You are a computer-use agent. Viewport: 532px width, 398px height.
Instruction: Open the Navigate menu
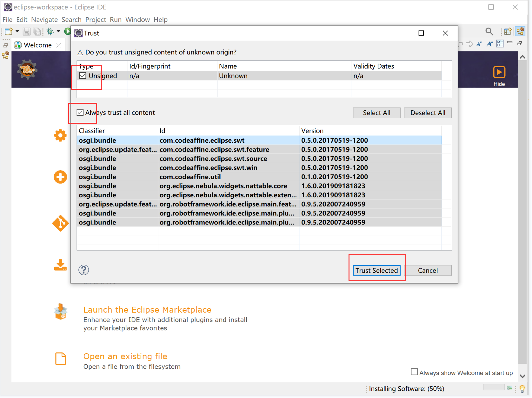tap(44, 20)
